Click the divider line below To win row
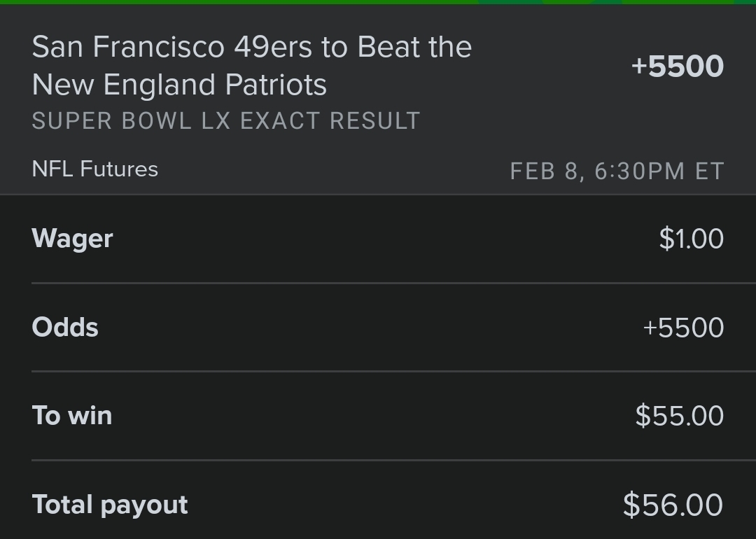The image size is (756, 539). pos(393,461)
